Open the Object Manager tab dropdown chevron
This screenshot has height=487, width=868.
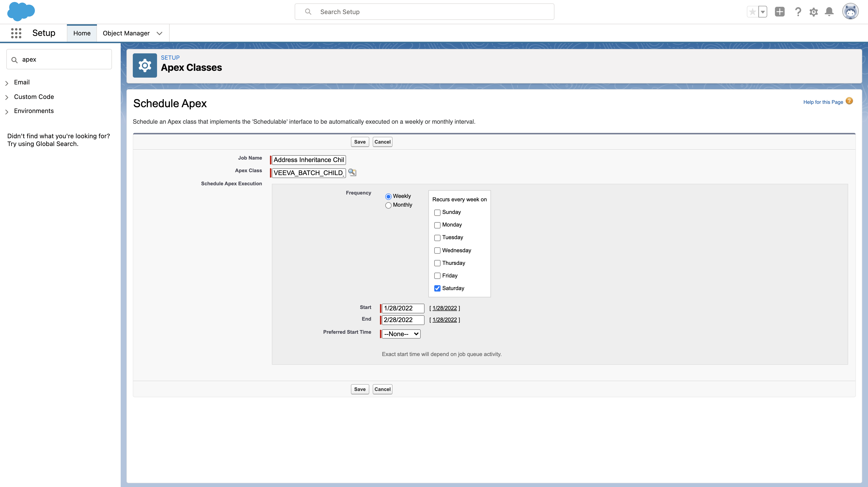pos(159,33)
